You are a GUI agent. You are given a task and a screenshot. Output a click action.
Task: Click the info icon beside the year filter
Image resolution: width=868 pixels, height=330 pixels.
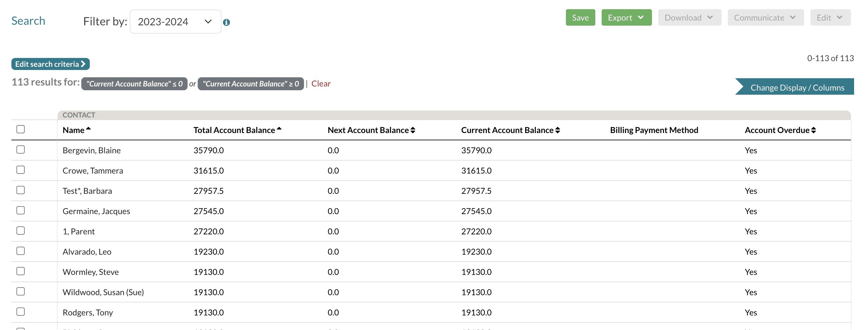(x=226, y=22)
